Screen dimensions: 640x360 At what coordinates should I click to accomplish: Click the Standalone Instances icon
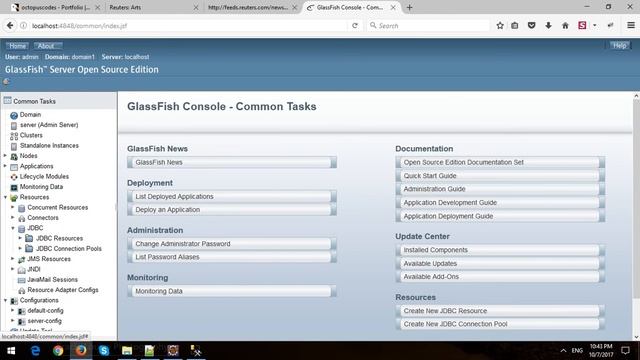point(14,146)
